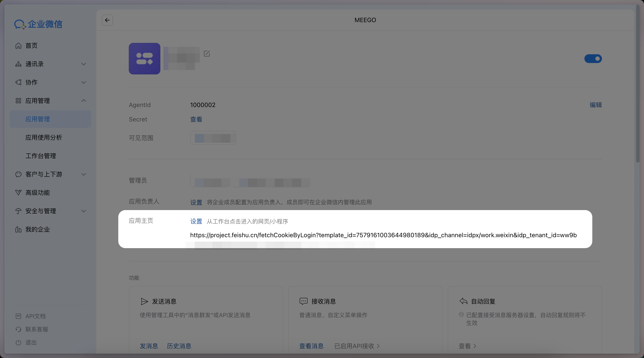644x358 pixels.
Task: Click the API document icon
Action: coord(18,316)
